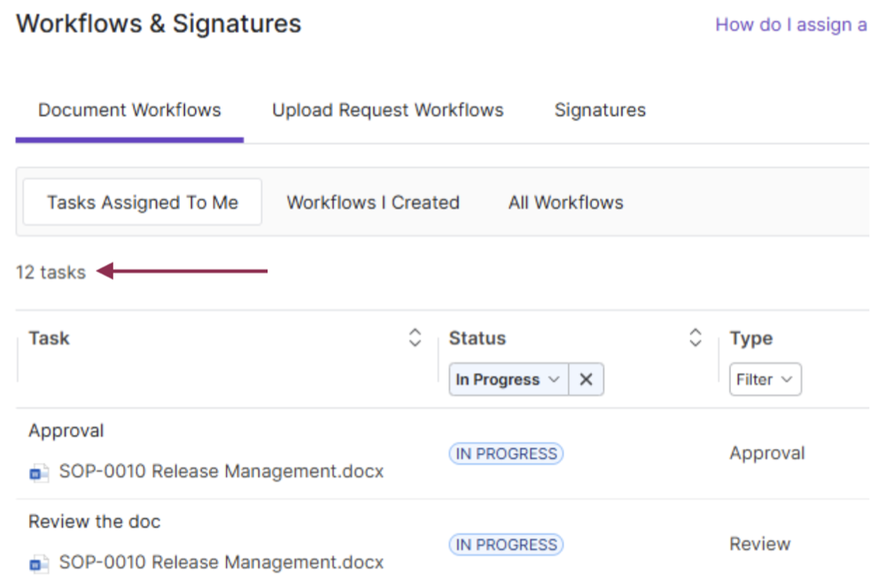Open SOP-0010 file in the Approval task
Viewport: 885px width, 588px height.
pyautogui.click(x=221, y=472)
